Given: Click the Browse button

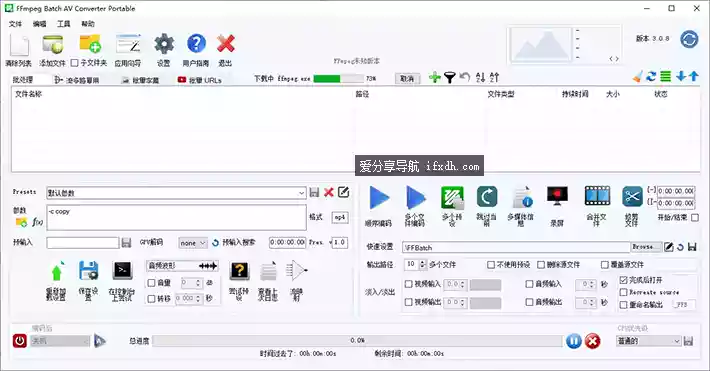Looking at the screenshot, I should [646, 247].
